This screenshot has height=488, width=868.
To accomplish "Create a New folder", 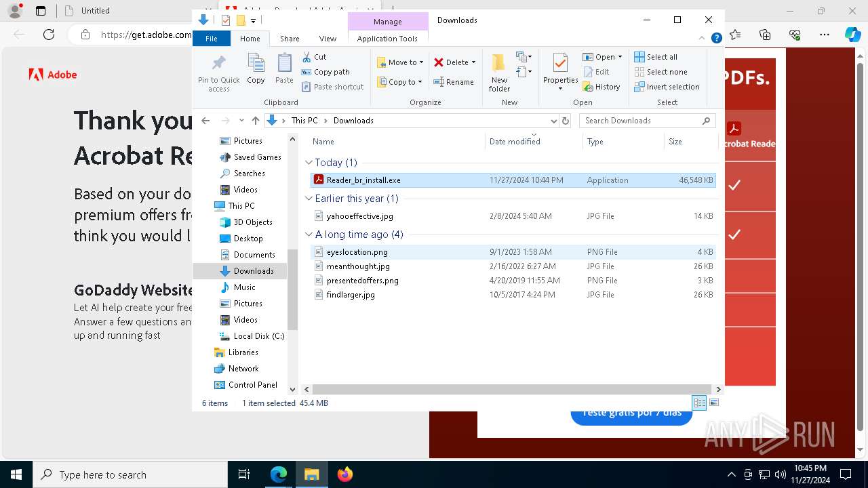I will tap(499, 73).
